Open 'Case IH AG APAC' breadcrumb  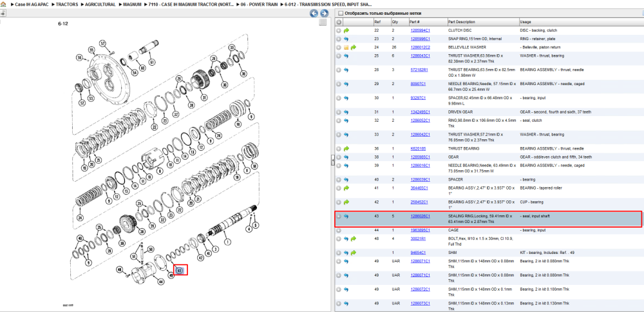coord(33,4)
